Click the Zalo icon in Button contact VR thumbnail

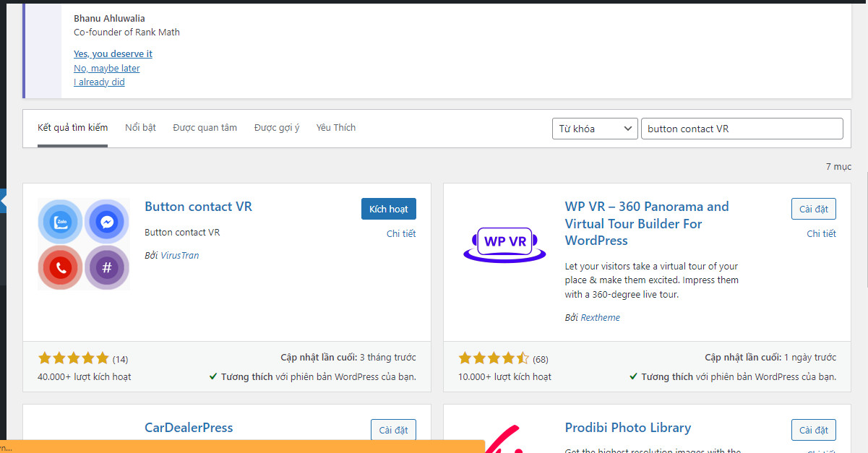60,221
